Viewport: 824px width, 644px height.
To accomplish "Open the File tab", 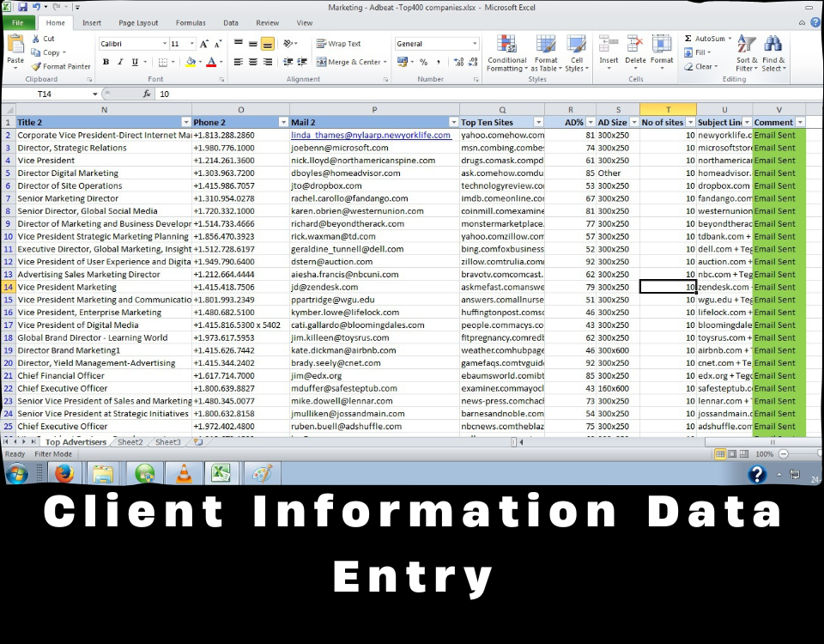I will (x=18, y=22).
